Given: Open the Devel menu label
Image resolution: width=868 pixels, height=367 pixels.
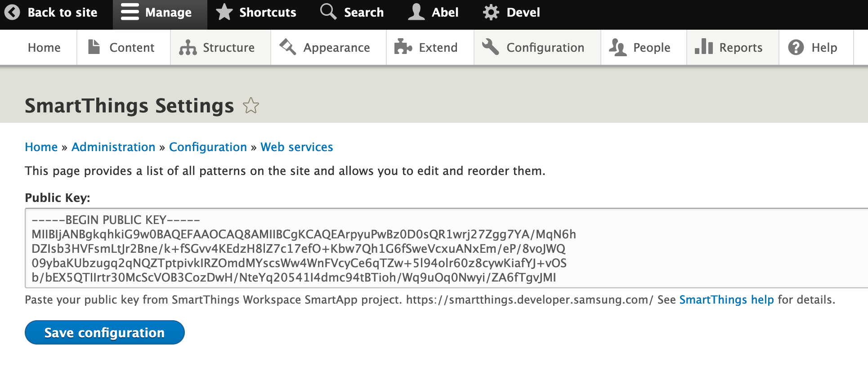Looking at the screenshot, I should click(x=523, y=13).
